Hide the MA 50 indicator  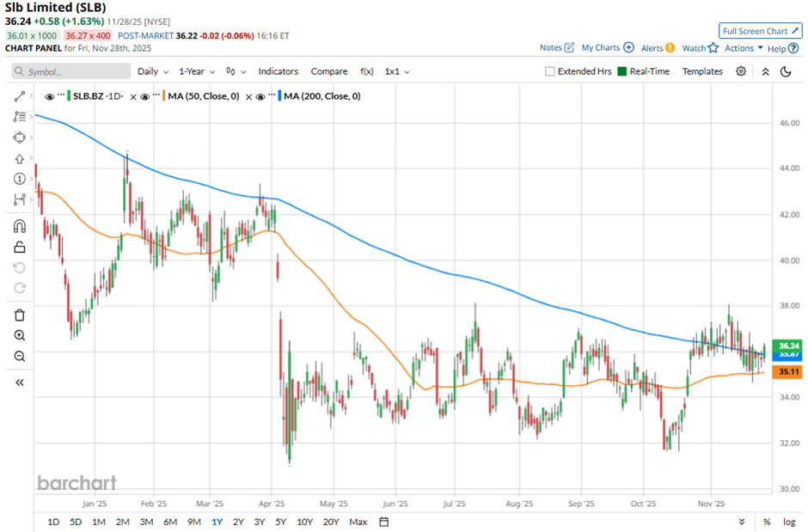pos(144,96)
